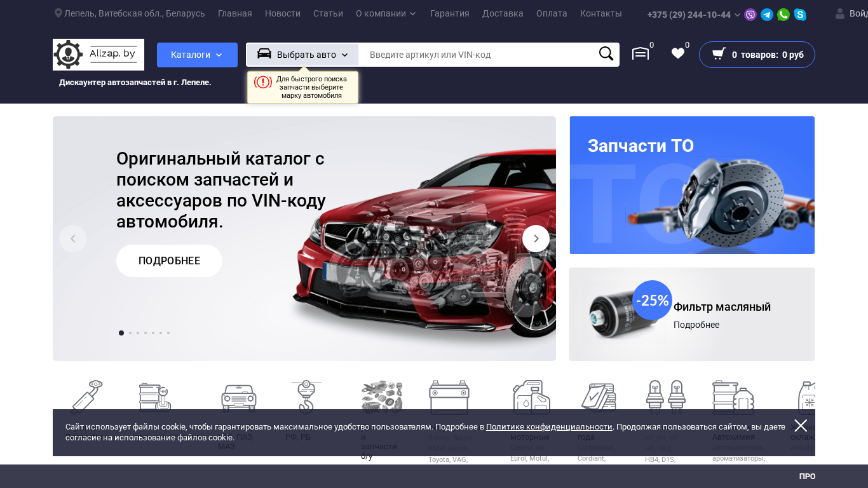Open the Главная menu item
The height and width of the screenshot is (488, 868).
click(x=235, y=13)
